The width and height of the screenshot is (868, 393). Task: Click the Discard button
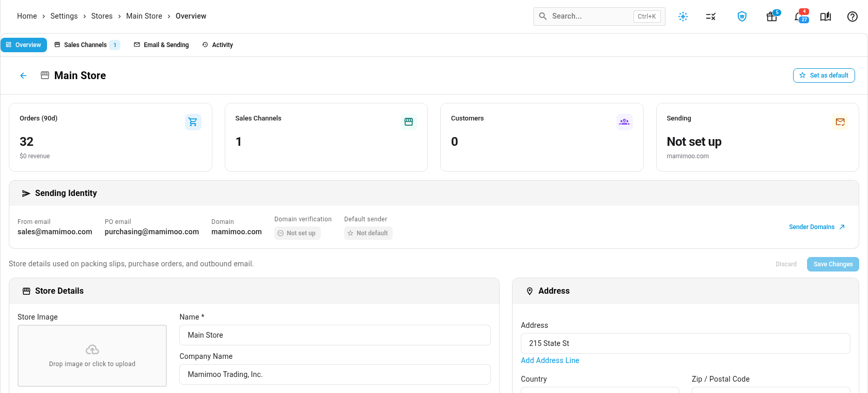coord(786,264)
